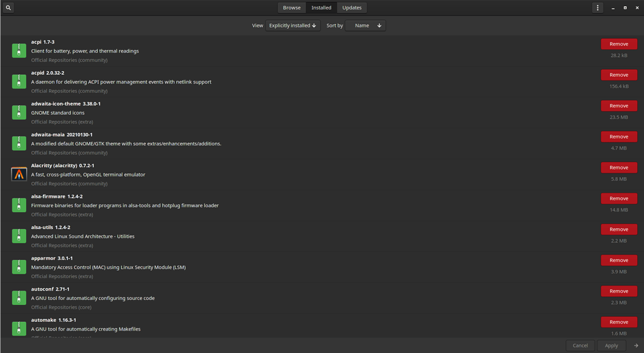
Task: Click the acpi package icon
Action: pyautogui.click(x=19, y=51)
